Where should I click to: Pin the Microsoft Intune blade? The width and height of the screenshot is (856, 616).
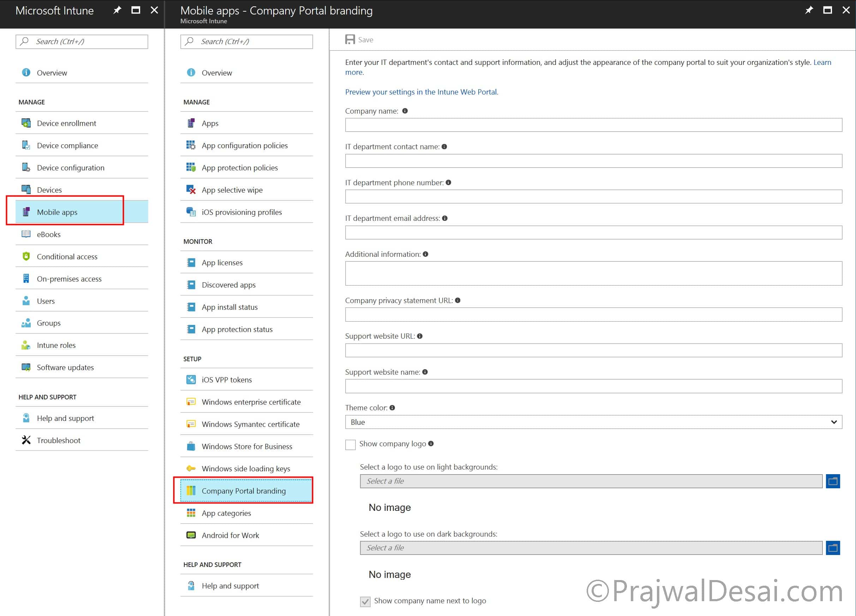tap(118, 10)
